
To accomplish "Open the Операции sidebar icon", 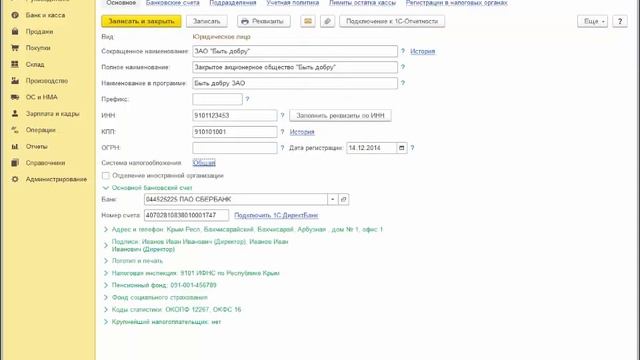I will coord(15,130).
